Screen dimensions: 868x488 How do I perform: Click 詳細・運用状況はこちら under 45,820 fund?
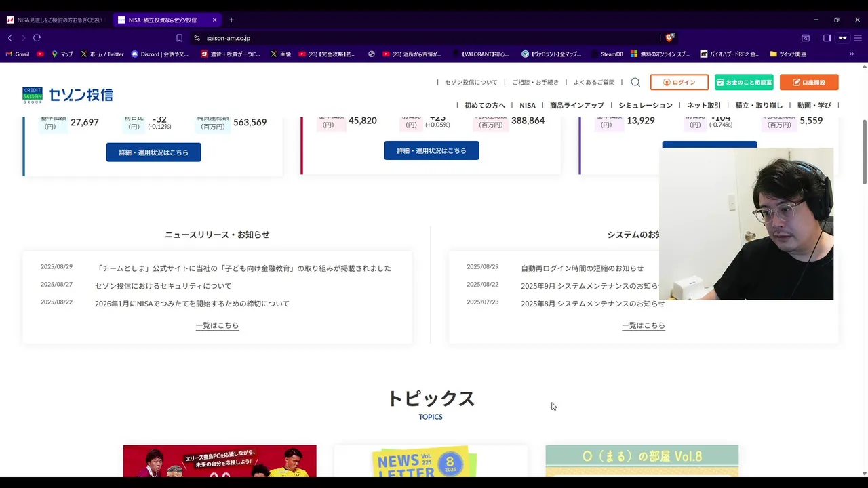coord(432,150)
